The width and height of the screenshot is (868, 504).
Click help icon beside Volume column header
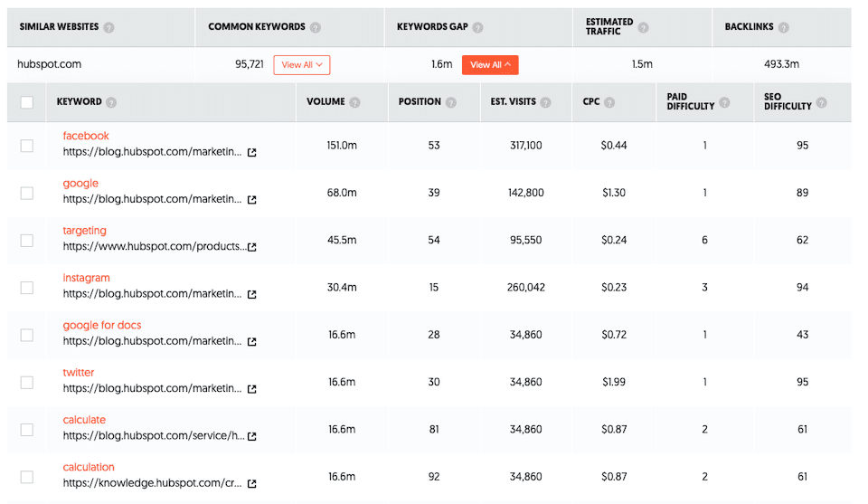354,102
